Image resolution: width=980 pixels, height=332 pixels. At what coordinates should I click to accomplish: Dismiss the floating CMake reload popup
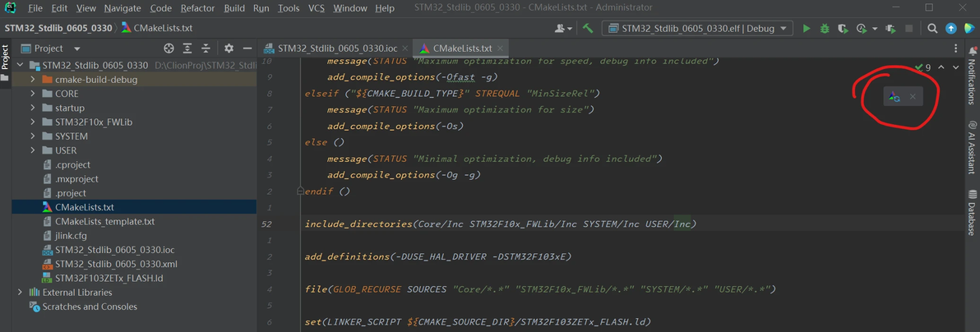pyautogui.click(x=912, y=97)
